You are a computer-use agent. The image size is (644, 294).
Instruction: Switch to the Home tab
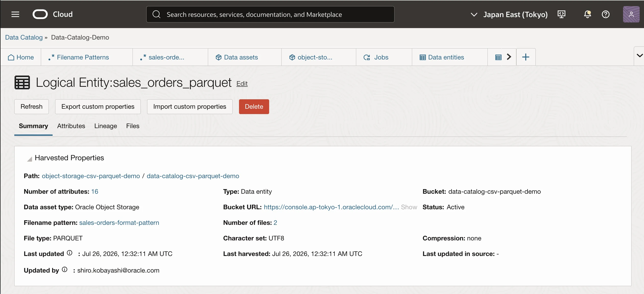21,57
